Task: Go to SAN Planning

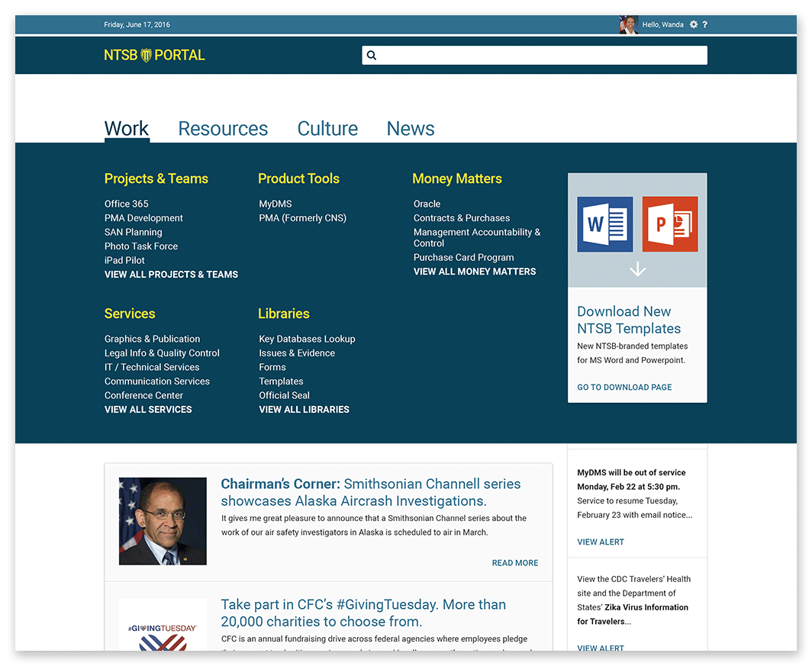Action: 133,232
